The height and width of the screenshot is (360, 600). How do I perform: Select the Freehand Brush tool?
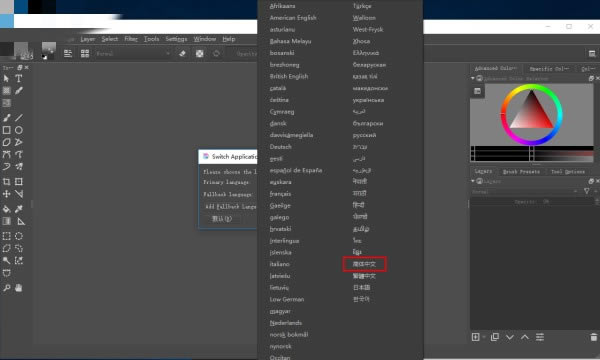coord(7,118)
